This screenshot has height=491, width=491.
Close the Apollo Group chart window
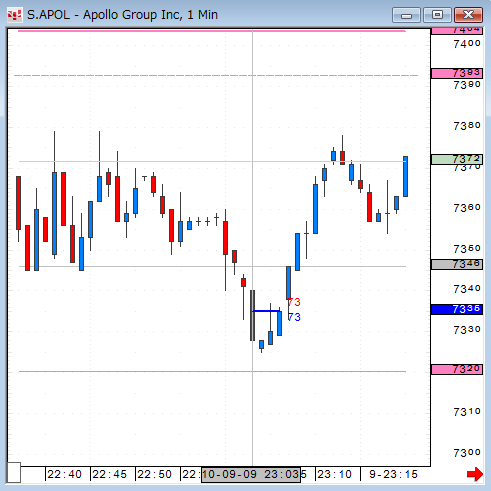tap(468, 15)
